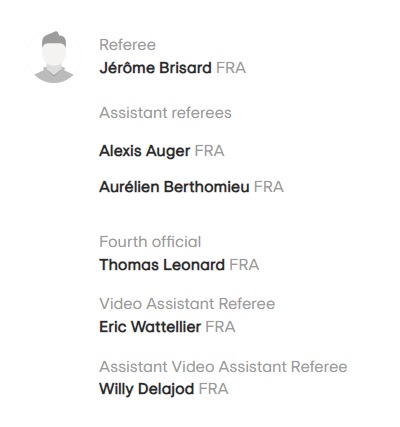
Task: Click FRA label beside Jérôme Brisard
Action: point(231,68)
